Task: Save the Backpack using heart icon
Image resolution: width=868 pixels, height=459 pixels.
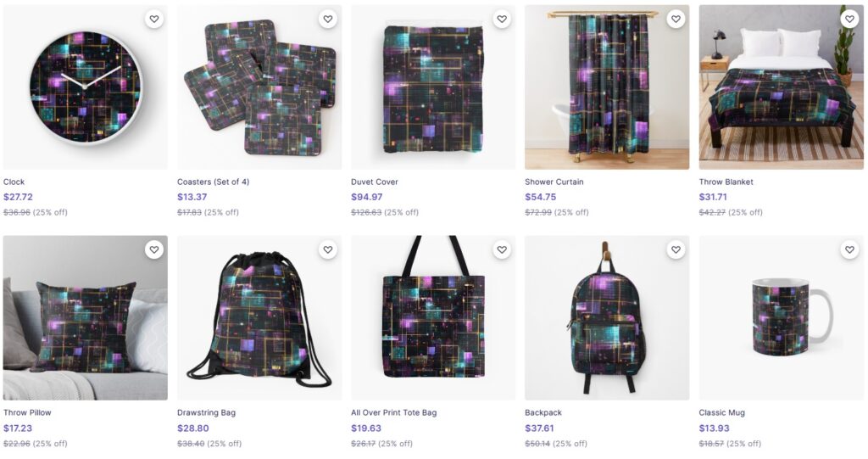Action: click(676, 249)
